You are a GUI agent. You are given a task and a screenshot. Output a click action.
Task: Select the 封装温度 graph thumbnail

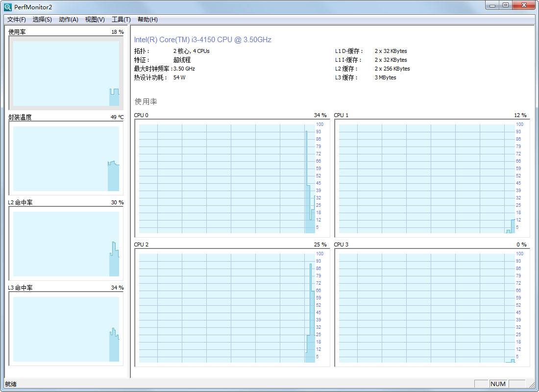coord(66,158)
